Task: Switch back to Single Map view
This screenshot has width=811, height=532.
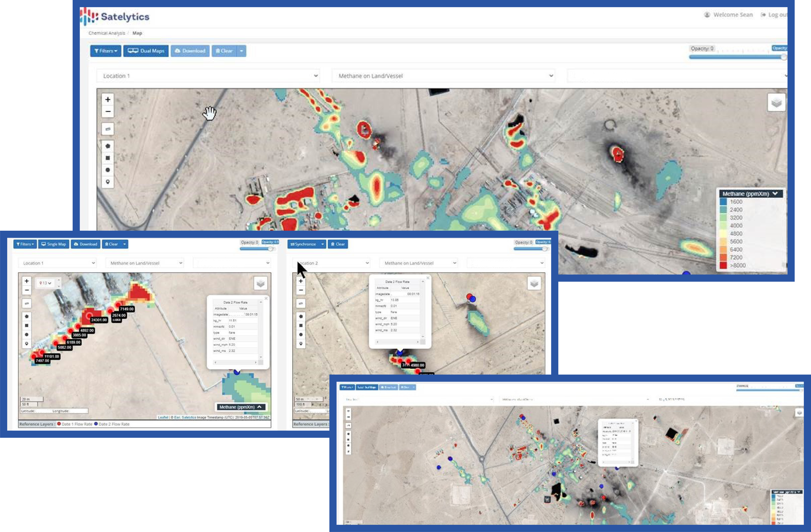Action: point(53,244)
